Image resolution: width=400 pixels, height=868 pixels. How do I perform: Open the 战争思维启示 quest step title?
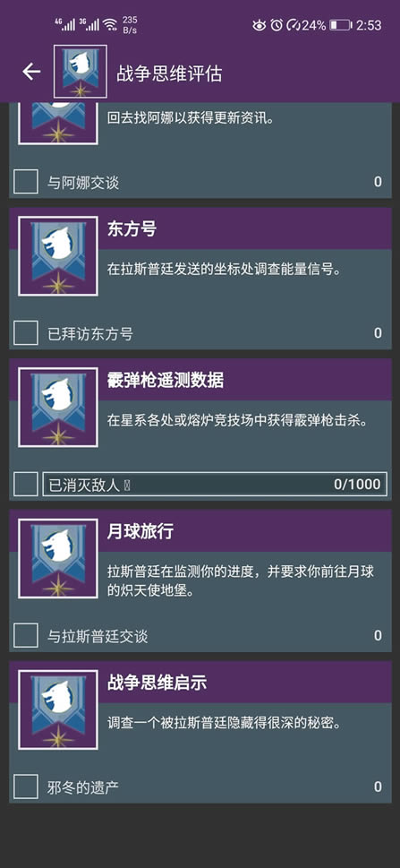click(157, 683)
